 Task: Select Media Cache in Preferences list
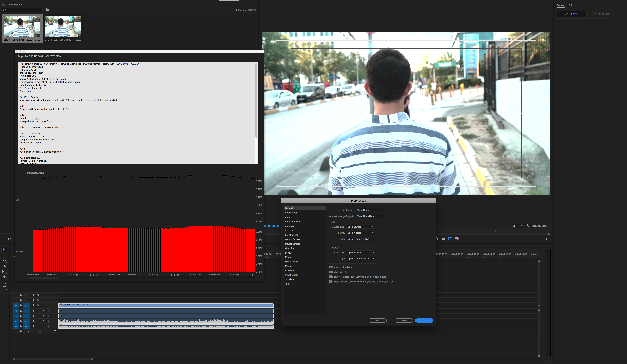tap(291, 262)
